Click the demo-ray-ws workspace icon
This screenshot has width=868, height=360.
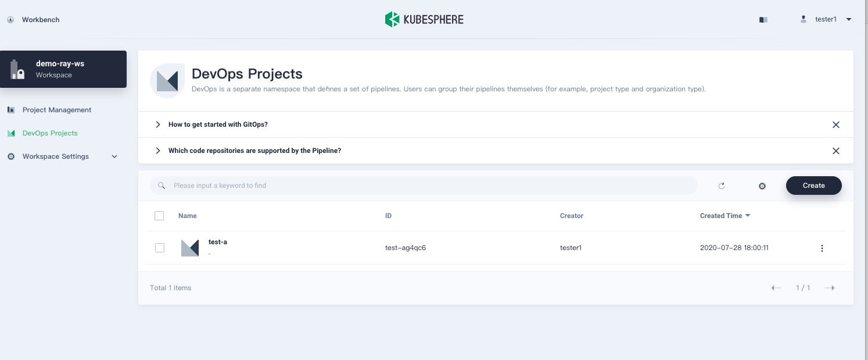pyautogui.click(x=18, y=69)
